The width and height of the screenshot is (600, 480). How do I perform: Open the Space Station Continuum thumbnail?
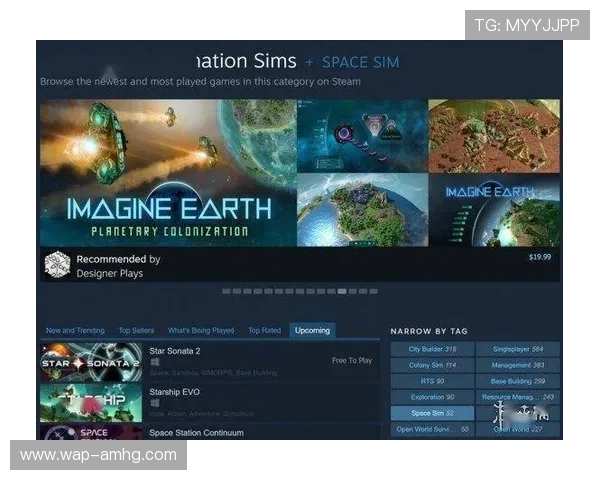91,432
